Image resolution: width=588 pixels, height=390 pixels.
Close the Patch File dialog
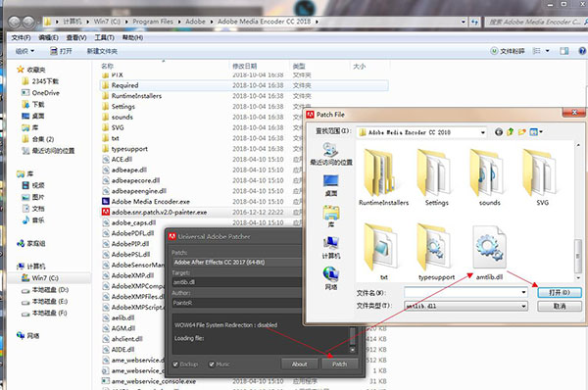tap(574, 113)
